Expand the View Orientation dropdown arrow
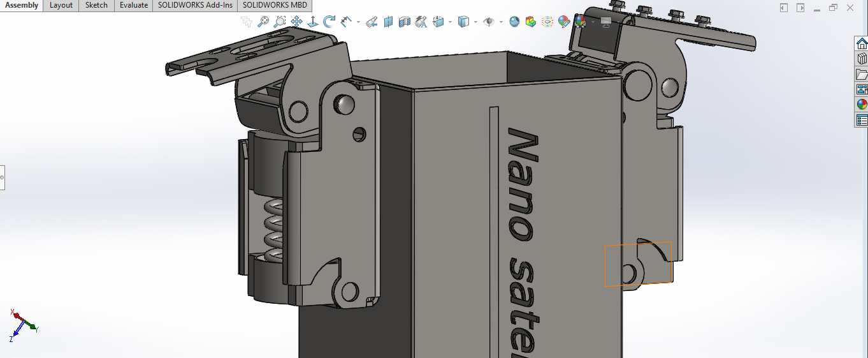This screenshot has width=868, height=358. (x=450, y=22)
